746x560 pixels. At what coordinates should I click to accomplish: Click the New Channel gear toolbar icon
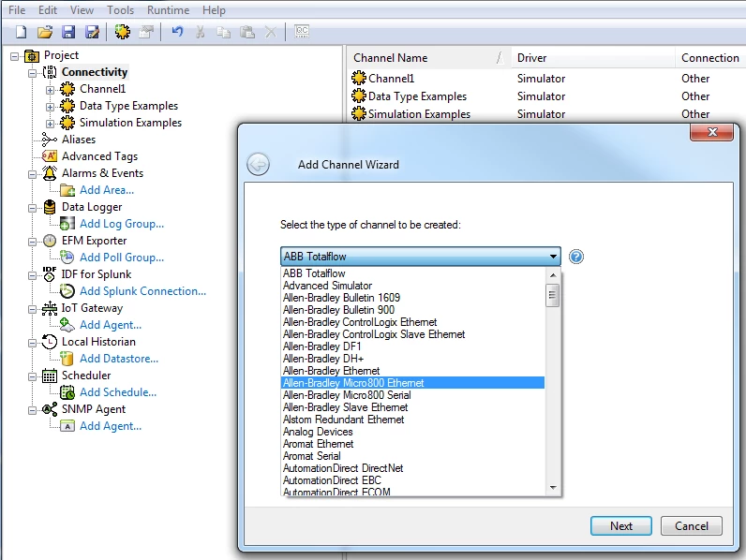[x=122, y=32]
